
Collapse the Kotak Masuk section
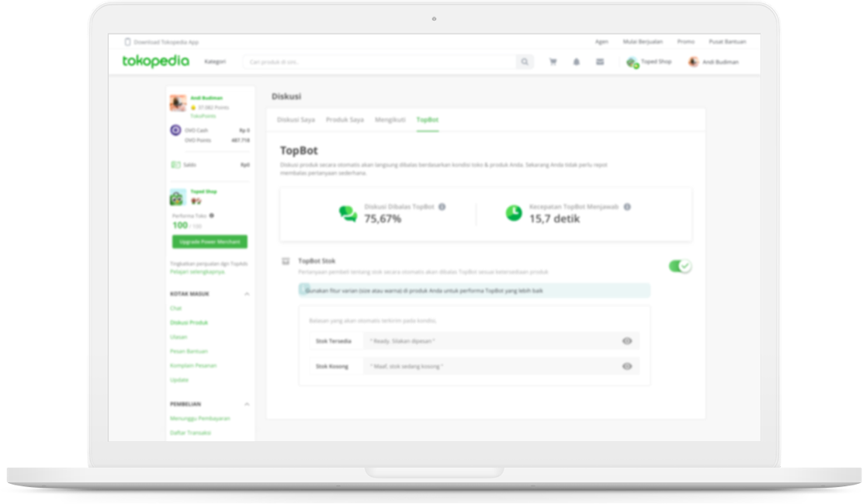pos(247,294)
